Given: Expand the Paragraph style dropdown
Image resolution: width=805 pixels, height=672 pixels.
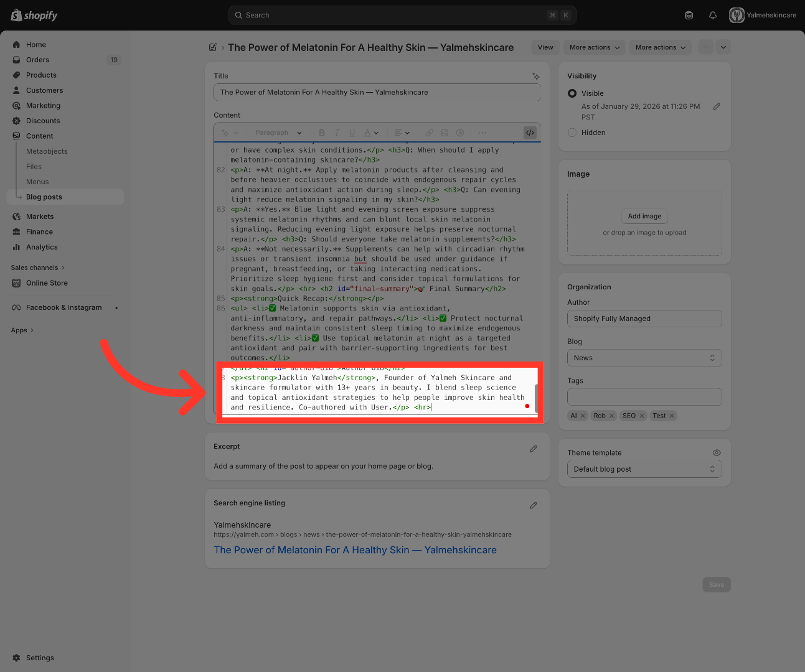Looking at the screenshot, I should point(278,133).
